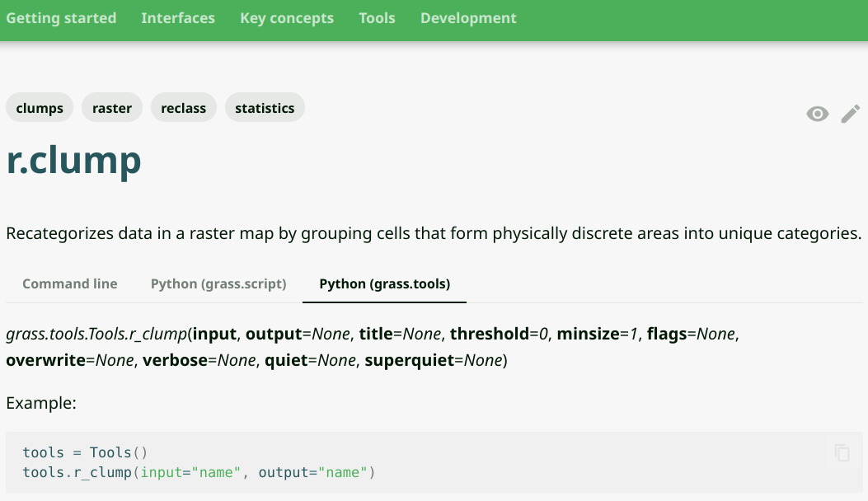The height and width of the screenshot is (501, 868).
Task: Switch to the Command line tab
Action: (70, 283)
